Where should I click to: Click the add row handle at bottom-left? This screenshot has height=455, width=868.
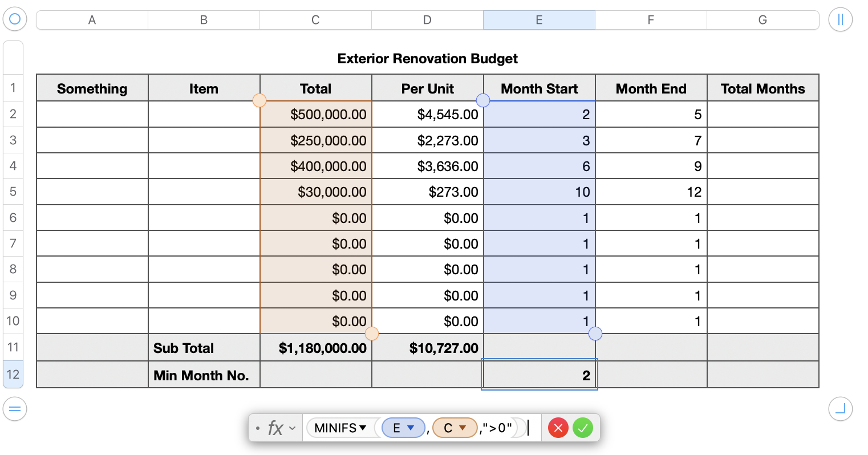[x=15, y=409]
